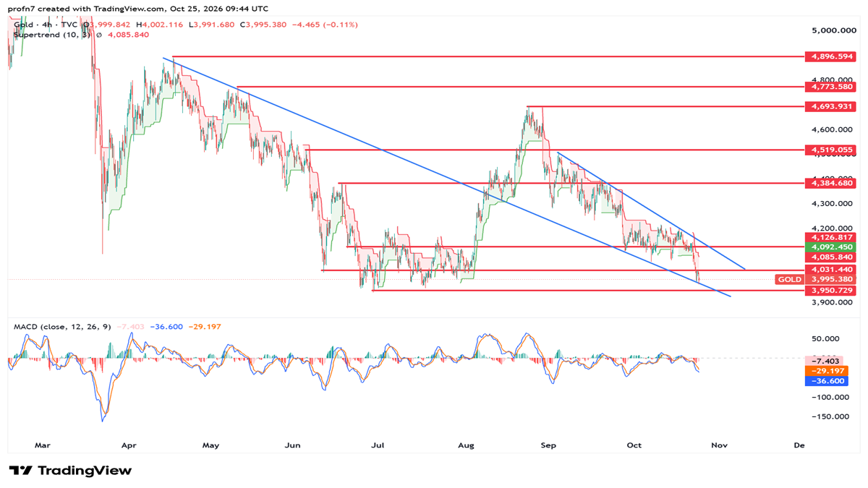Select the "Jun" label on time axis
868x488 pixels.
pos(294,445)
